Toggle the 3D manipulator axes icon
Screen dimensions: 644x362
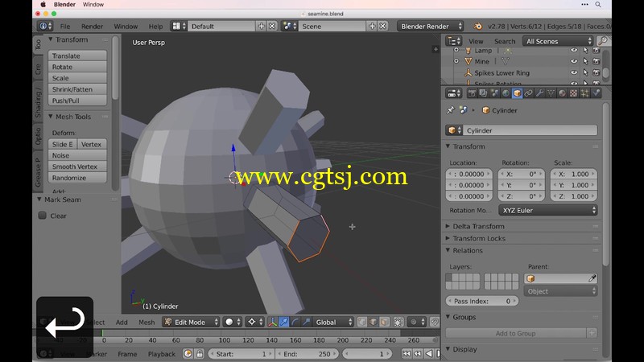pos(272,323)
